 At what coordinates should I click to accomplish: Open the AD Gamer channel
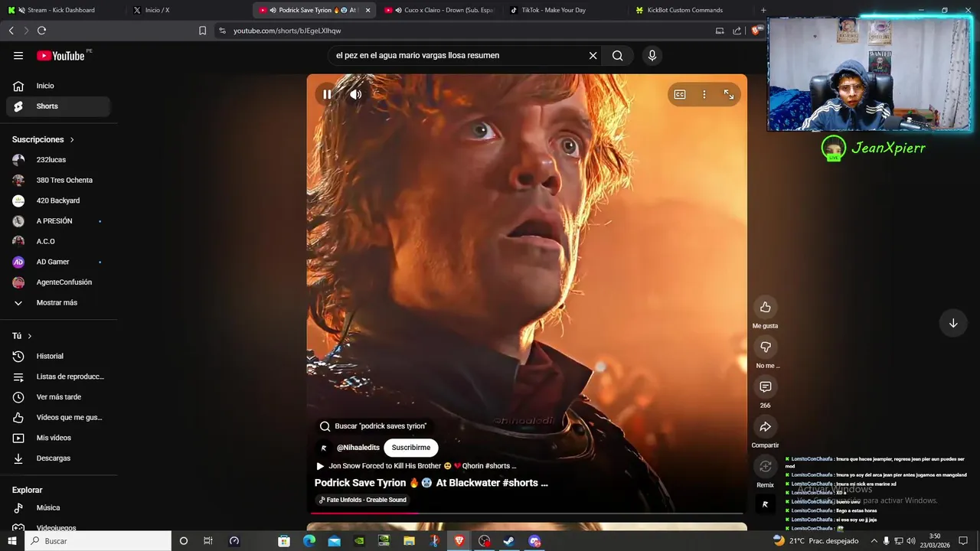(x=58, y=262)
